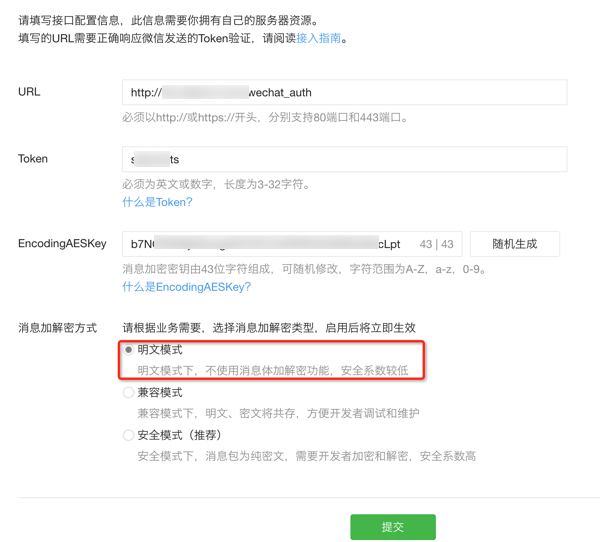Screen dimensions: 600x542
Task: Click hint 消息加密密钥由43位字符组成
Action: pyautogui.click(x=198, y=269)
